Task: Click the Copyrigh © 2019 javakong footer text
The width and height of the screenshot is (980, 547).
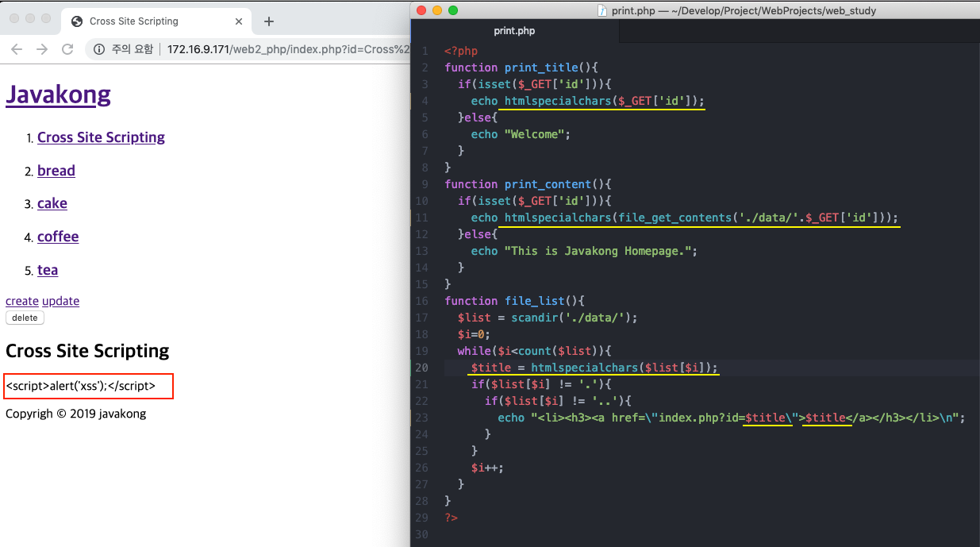Action: [x=76, y=414]
